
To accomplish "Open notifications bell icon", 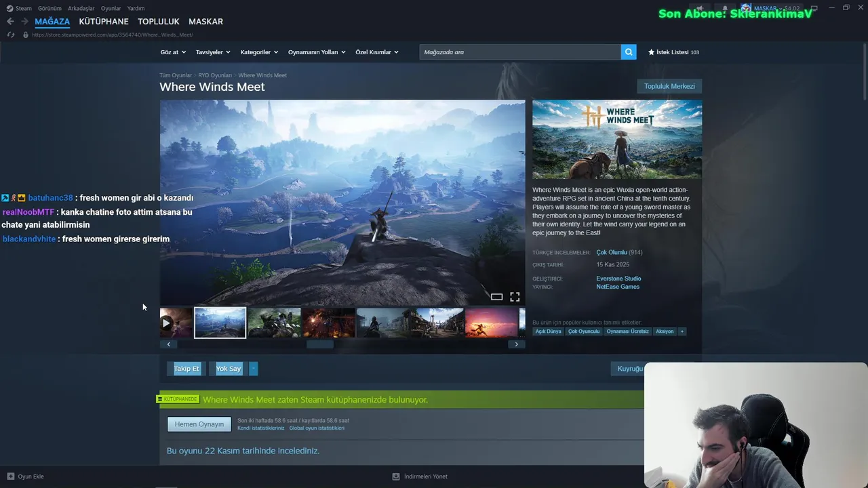I will pos(724,9).
